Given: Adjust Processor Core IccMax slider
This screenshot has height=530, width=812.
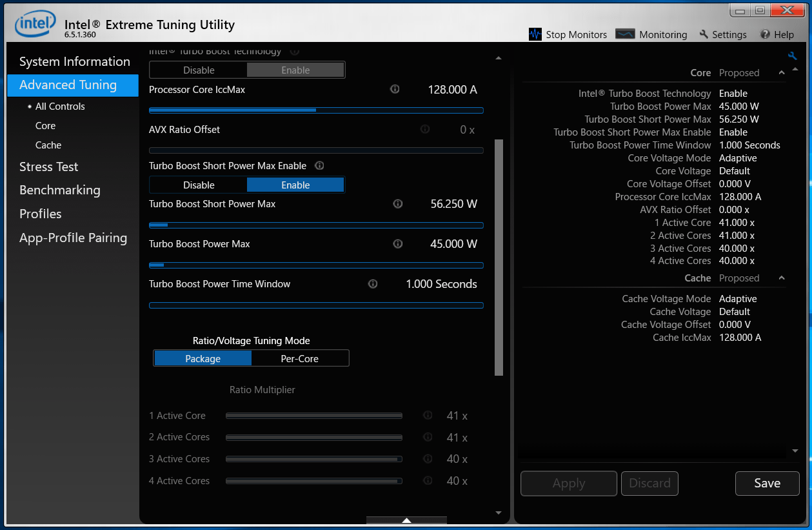Looking at the screenshot, I should point(316,110).
